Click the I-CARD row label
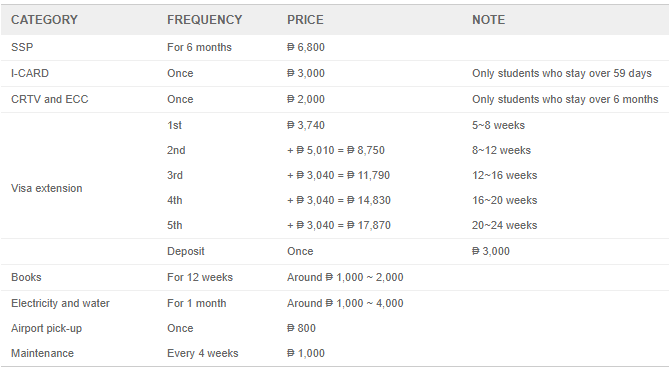669x371 pixels. 30,73
